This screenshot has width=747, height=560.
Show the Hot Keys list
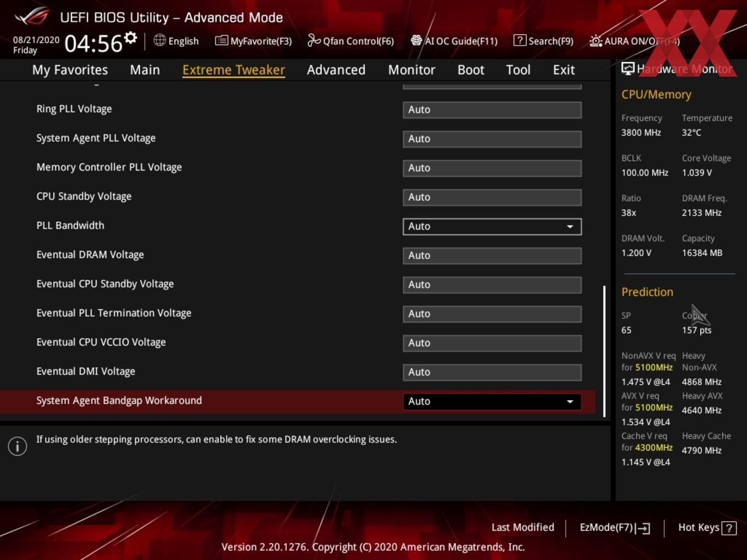click(x=707, y=528)
